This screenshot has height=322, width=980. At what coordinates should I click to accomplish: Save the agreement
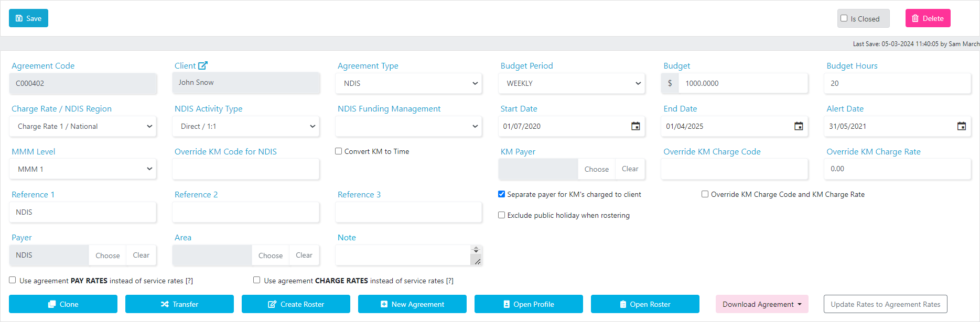28,18
